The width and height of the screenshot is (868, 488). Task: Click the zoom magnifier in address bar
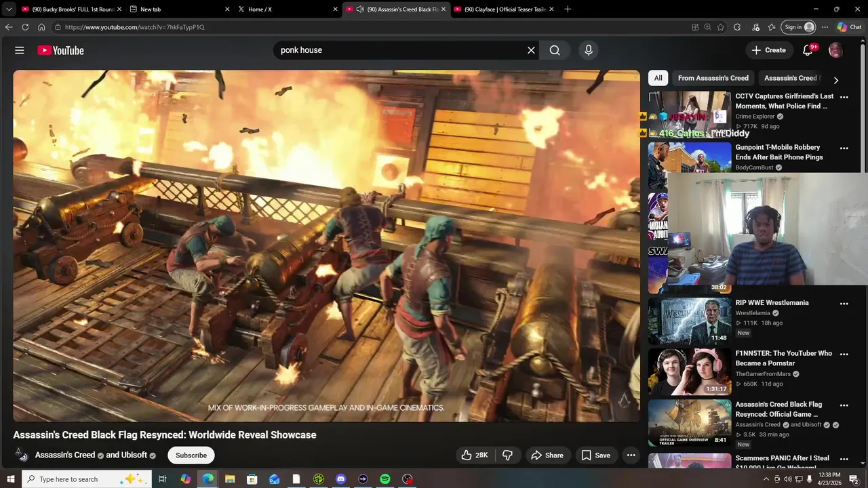(x=707, y=27)
